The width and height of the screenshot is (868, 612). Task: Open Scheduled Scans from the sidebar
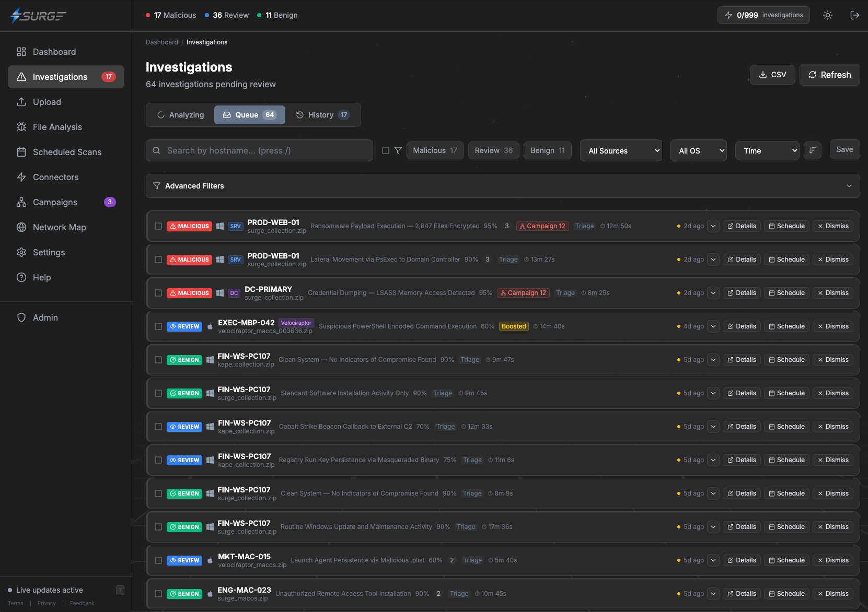[67, 152]
